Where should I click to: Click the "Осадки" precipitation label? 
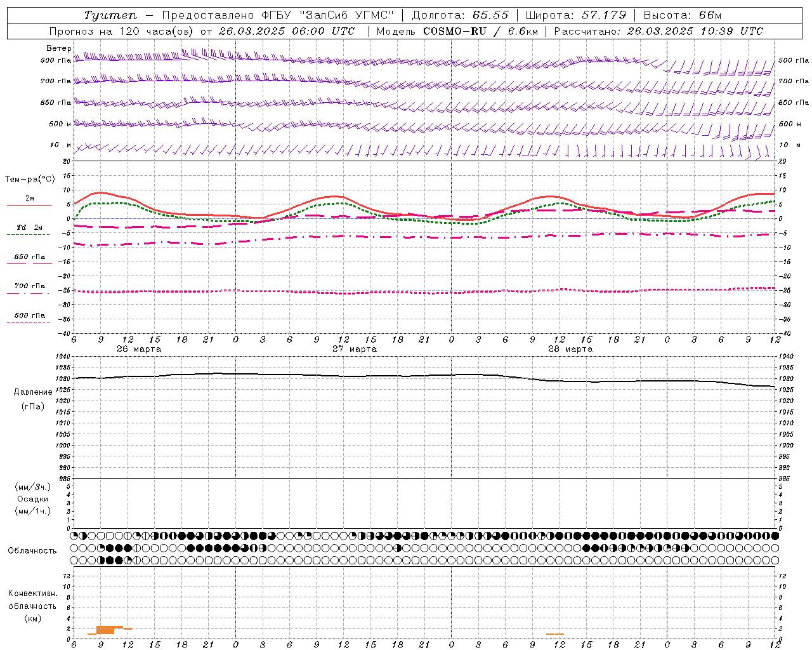pyautogui.click(x=33, y=499)
